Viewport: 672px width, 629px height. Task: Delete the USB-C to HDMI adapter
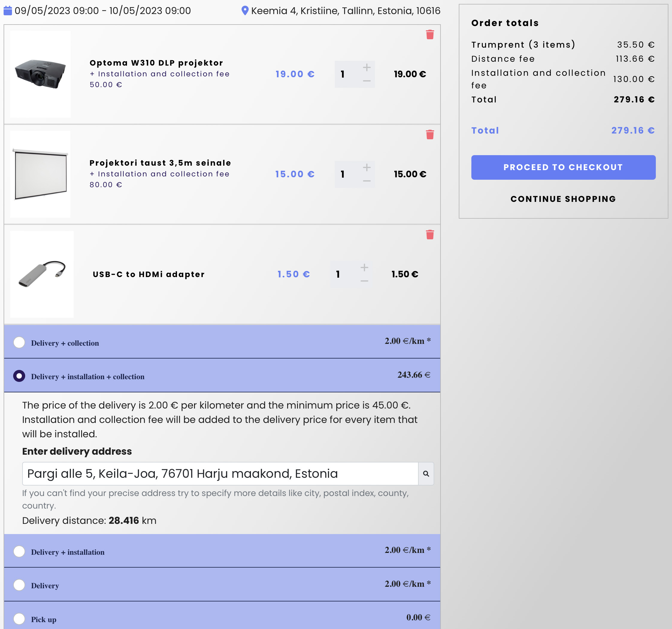[430, 235]
